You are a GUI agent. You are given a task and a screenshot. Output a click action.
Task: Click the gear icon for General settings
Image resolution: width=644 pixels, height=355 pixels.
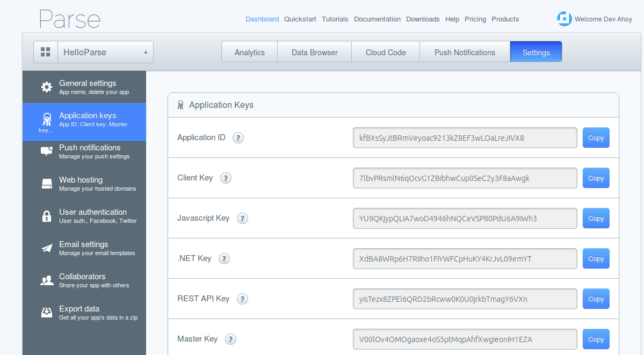click(x=47, y=87)
